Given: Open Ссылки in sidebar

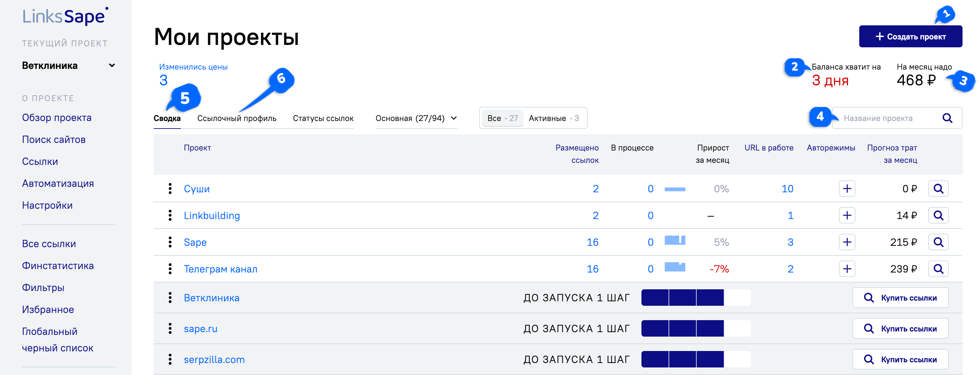Looking at the screenshot, I should [40, 162].
